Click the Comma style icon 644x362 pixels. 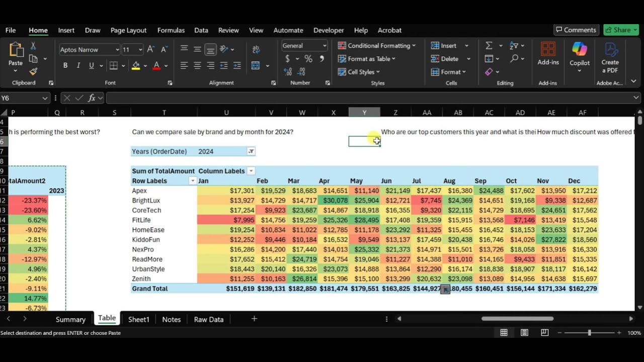pyautogui.click(x=321, y=59)
